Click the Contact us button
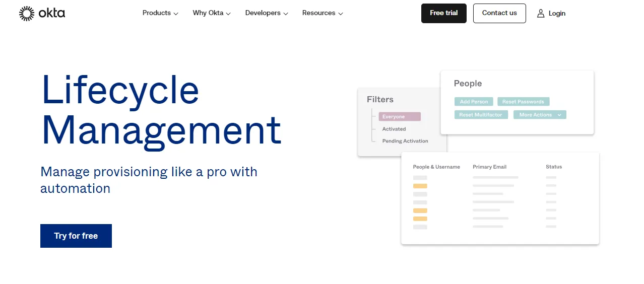Image resolution: width=644 pixels, height=284 pixels. pyautogui.click(x=499, y=13)
